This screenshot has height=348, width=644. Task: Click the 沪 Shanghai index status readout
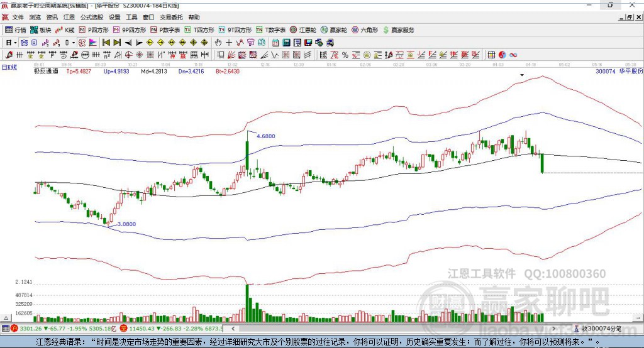65,329
